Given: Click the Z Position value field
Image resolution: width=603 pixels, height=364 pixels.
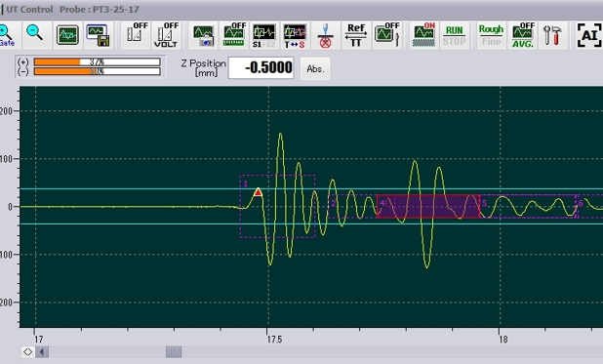Looking at the screenshot, I should pos(261,68).
